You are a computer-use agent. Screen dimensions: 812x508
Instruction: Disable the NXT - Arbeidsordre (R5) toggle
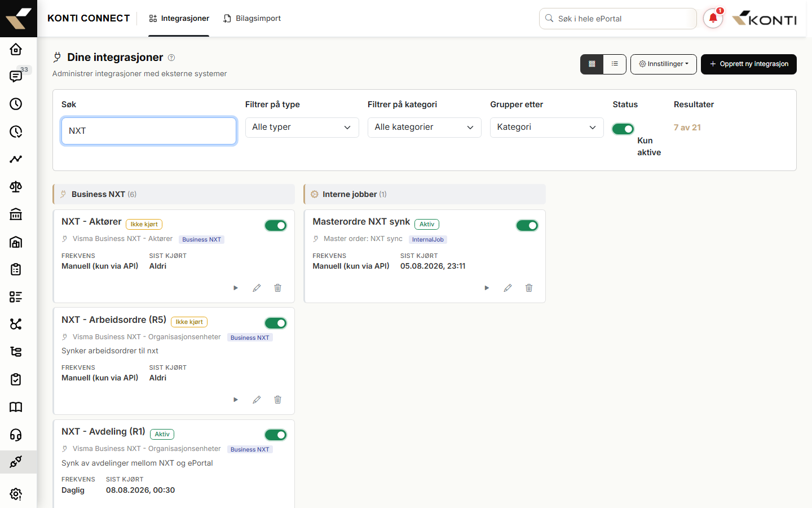point(276,323)
